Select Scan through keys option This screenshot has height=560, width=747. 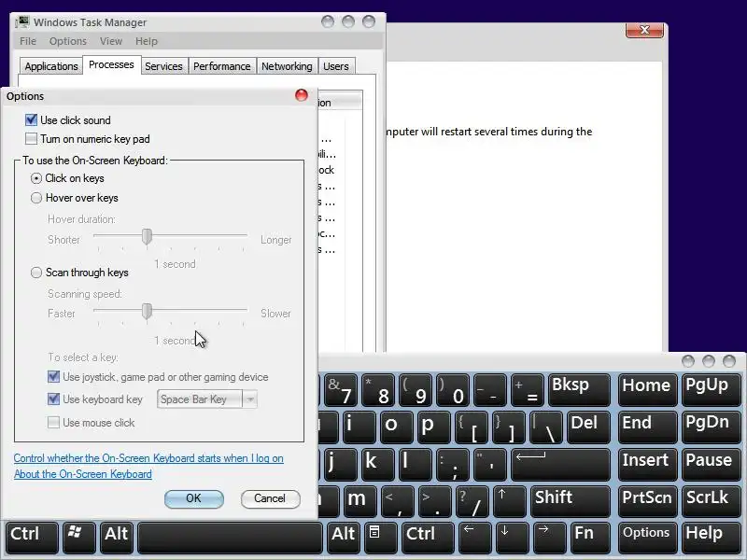(x=36, y=273)
